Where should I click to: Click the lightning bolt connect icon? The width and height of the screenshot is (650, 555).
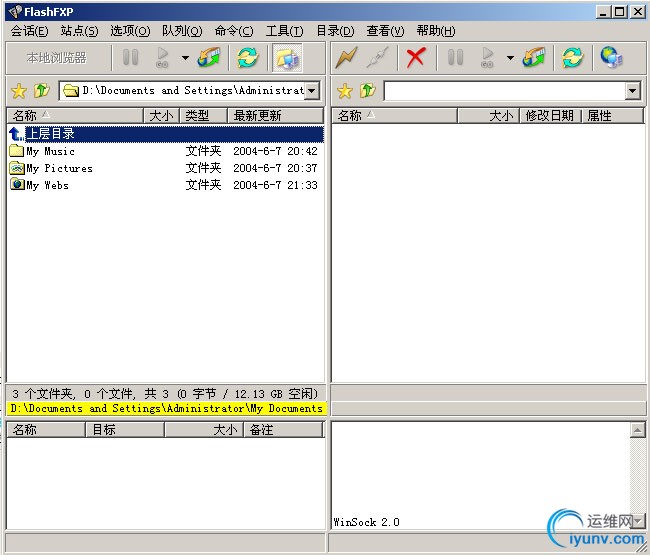(346, 58)
